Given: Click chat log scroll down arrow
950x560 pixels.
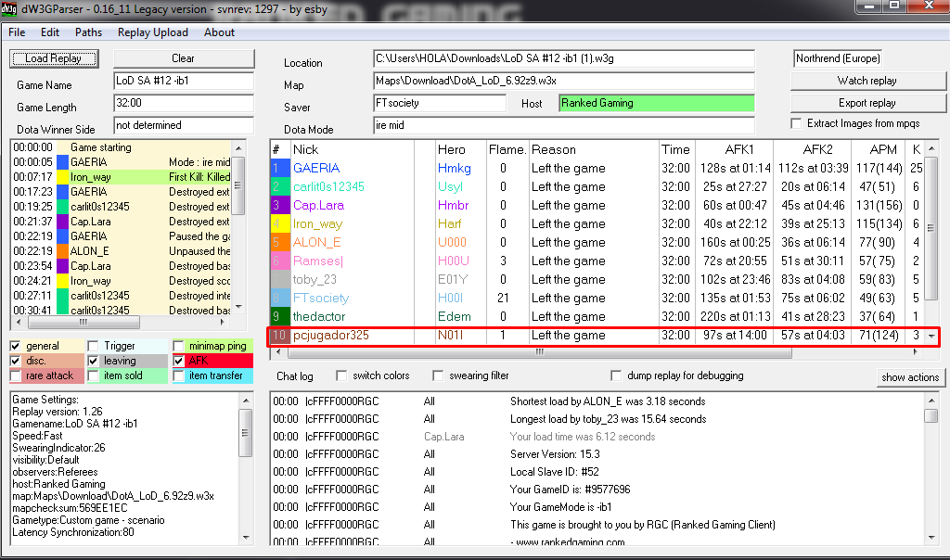Looking at the screenshot, I should (931, 537).
